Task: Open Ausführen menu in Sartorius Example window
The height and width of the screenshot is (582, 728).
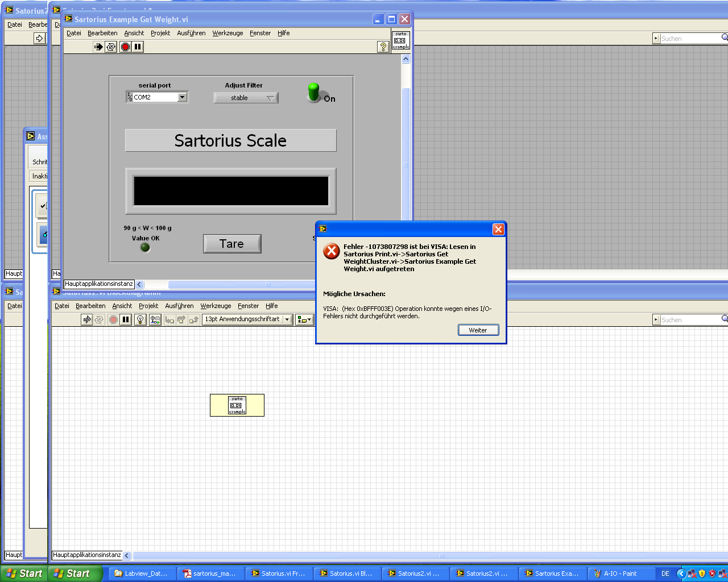Action: tap(191, 33)
